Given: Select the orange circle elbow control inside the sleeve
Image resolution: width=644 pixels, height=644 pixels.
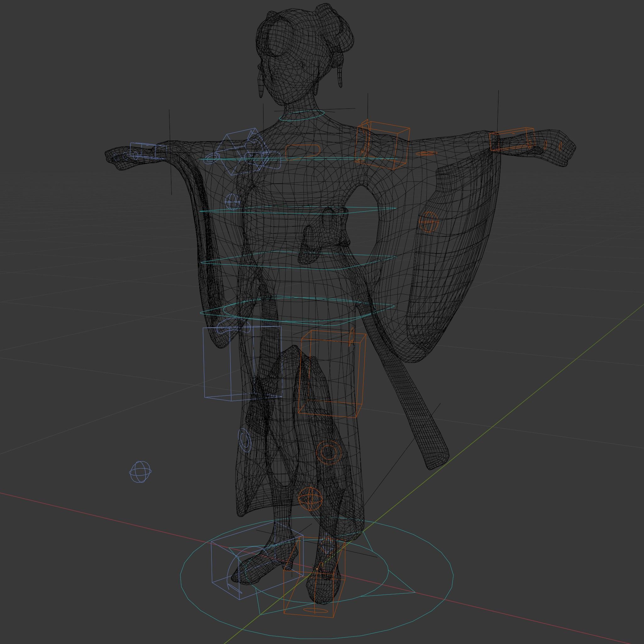Looking at the screenshot, I should (x=428, y=222).
